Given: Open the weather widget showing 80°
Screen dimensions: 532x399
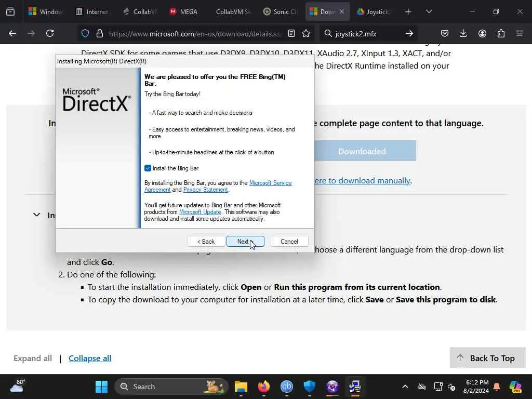Looking at the screenshot, I should tap(18, 387).
